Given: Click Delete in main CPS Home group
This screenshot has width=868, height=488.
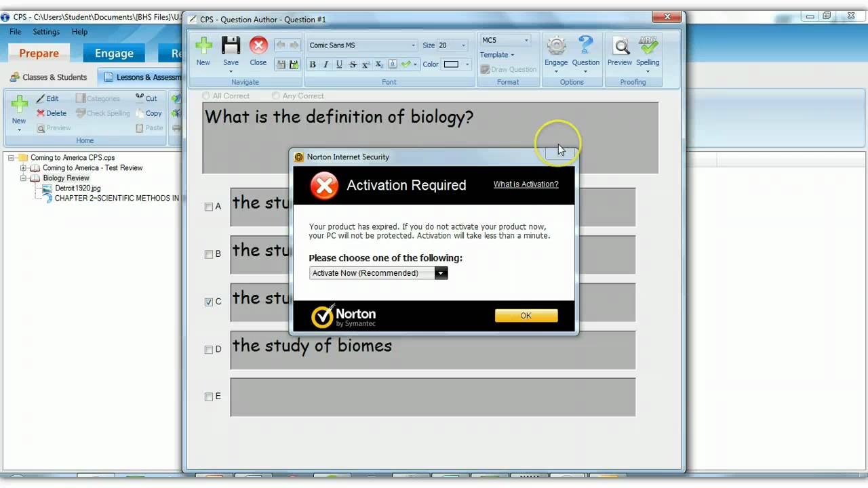Looking at the screenshot, I should [52, 113].
